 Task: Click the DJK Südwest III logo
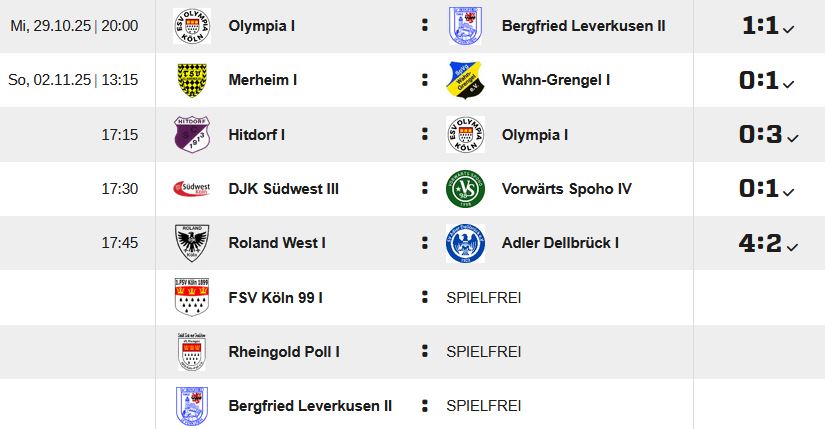[x=191, y=188]
